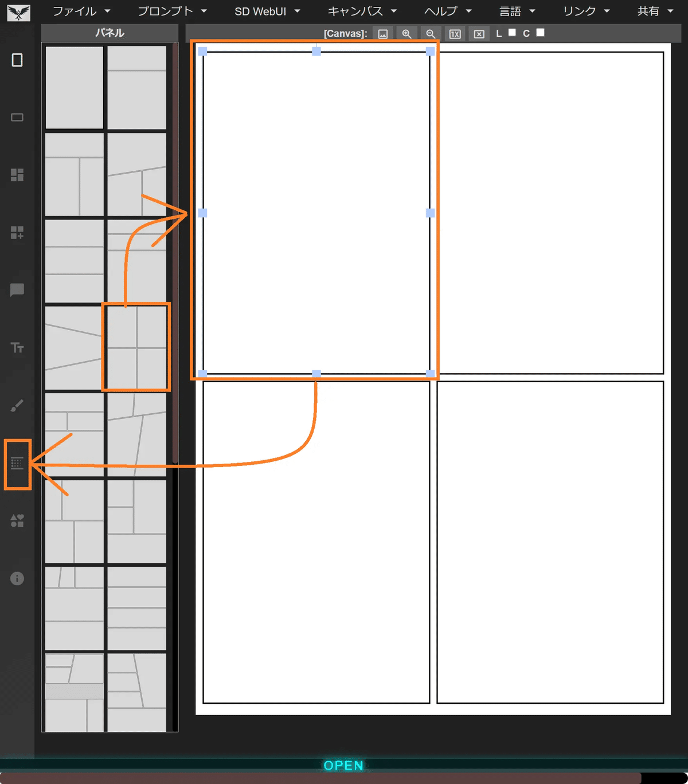Screen dimensions: 688x784
Task: Toggle the C checkbox
Action: [x=540, y=33]
